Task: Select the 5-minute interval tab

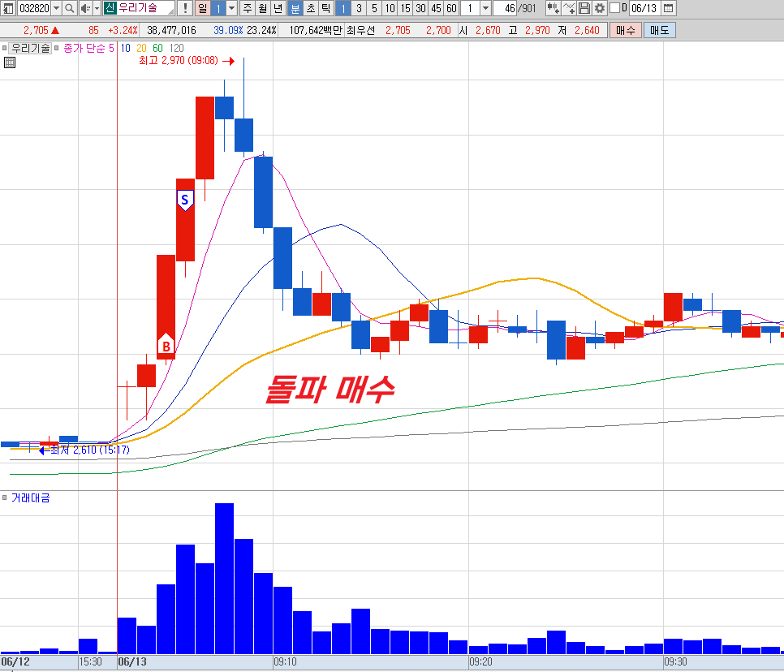Action: [x=374, y=8]
